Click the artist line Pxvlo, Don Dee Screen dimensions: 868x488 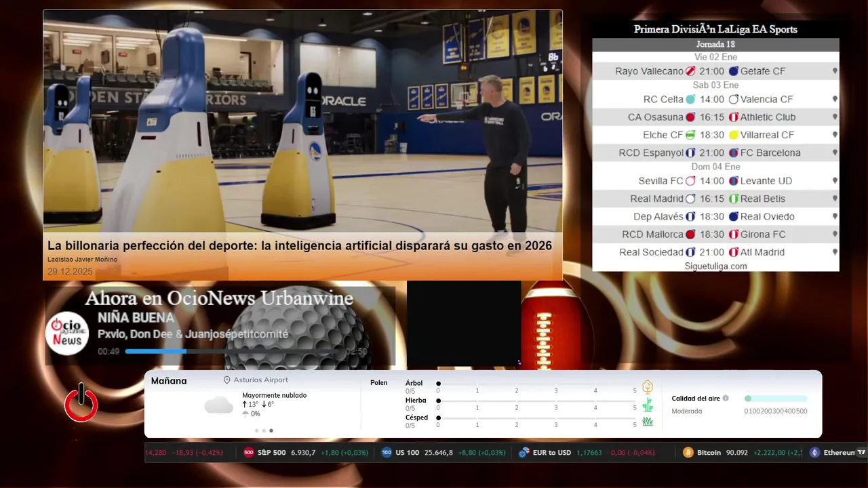(193, 334)
